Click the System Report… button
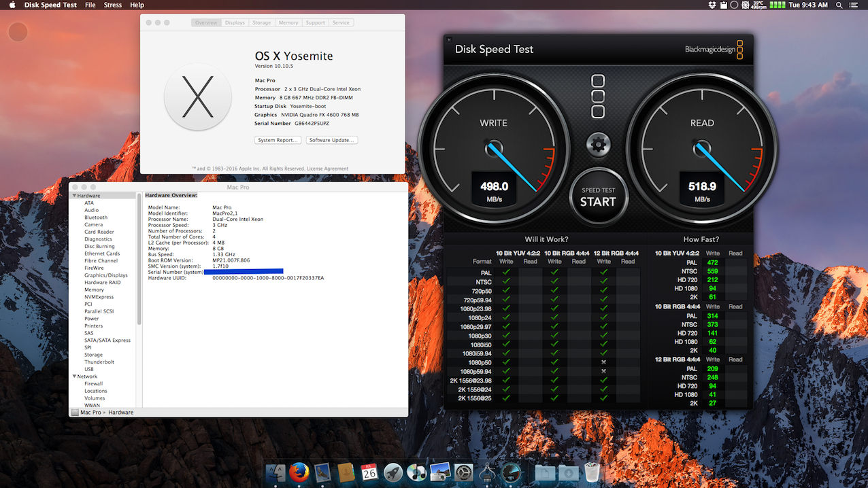 point(278,140)
